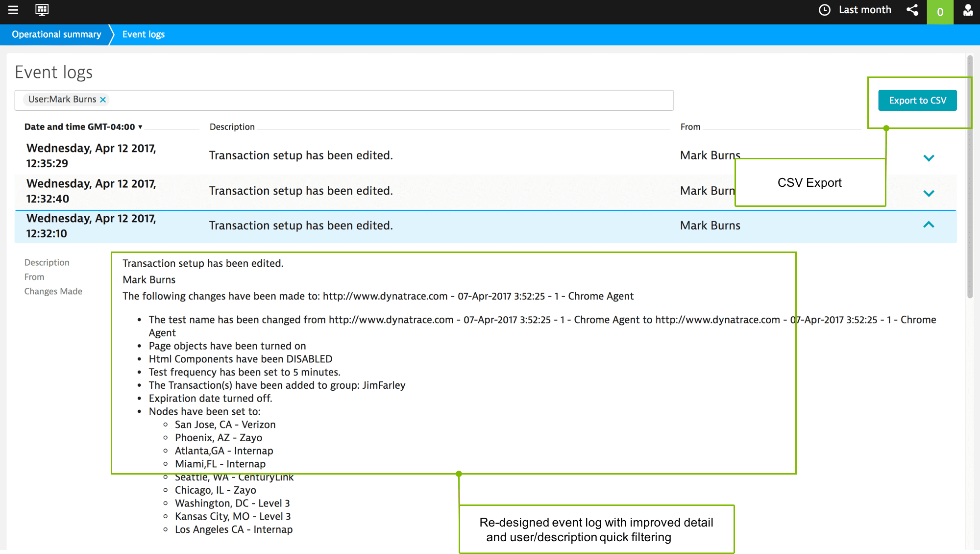Select the Wednesday Apr 12 12:35:29 timestamp

[91, 155]
